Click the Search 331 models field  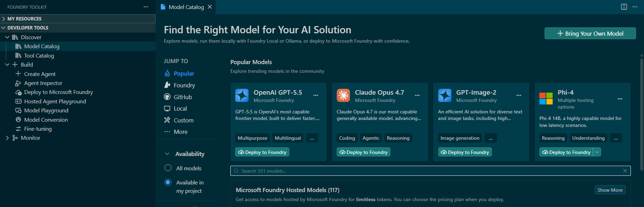click(430, 171)
